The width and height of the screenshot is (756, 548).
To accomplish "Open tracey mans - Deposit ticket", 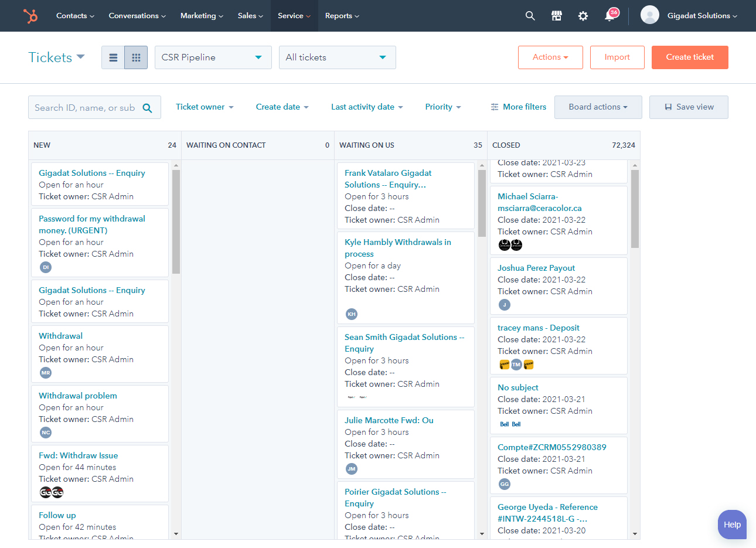I will point(539,328).
